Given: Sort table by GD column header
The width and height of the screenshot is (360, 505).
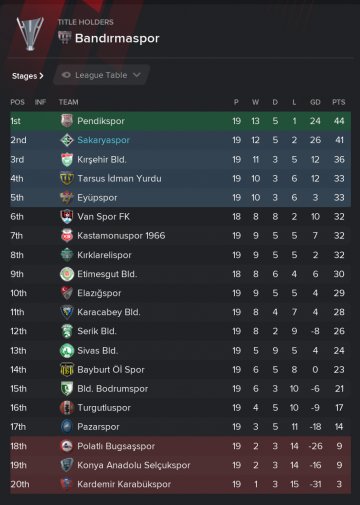Looking at the screenshot, I should 315,102.
